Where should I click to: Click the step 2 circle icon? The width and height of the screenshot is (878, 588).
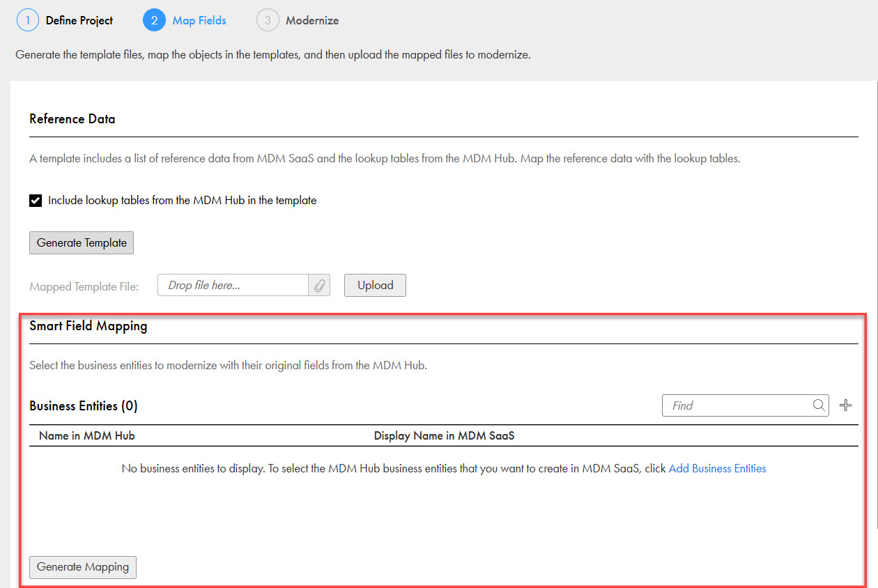[154, 20]
